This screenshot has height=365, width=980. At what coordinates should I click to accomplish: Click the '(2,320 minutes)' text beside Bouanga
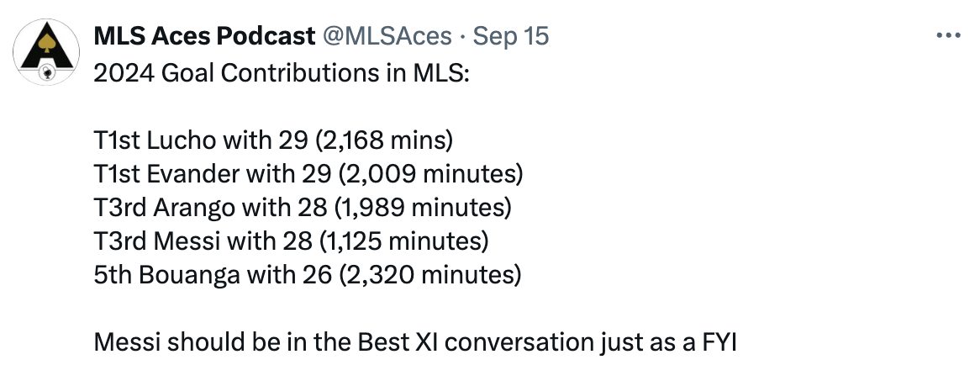point(430,275)
